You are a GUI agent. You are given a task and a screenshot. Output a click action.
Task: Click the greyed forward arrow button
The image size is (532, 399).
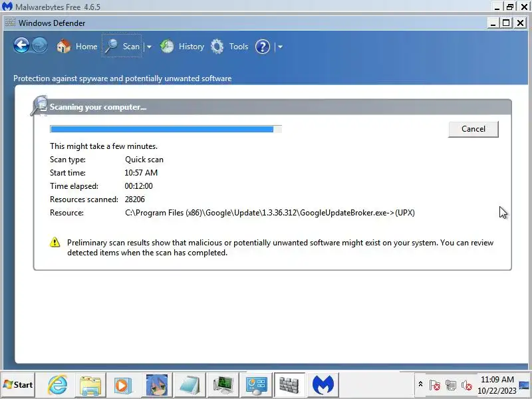pos(40,46)
